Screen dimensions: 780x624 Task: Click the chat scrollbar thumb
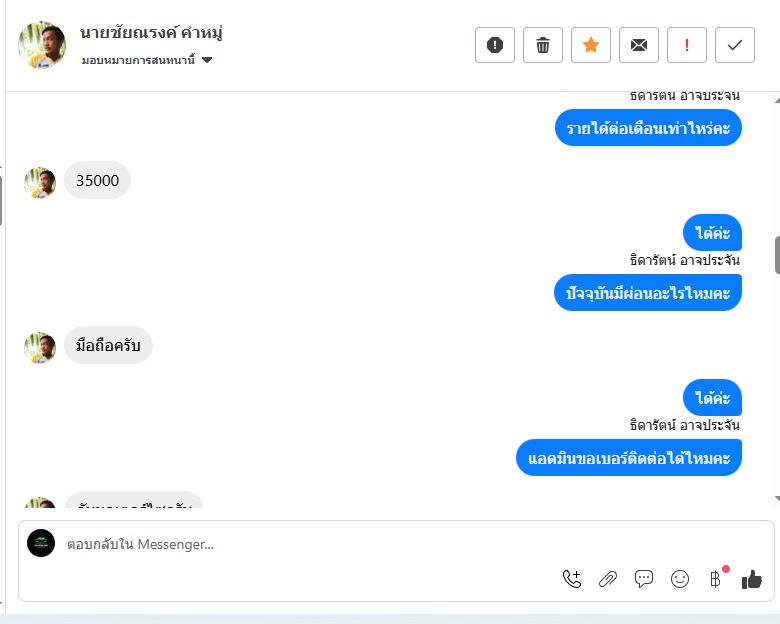[777, 255]
